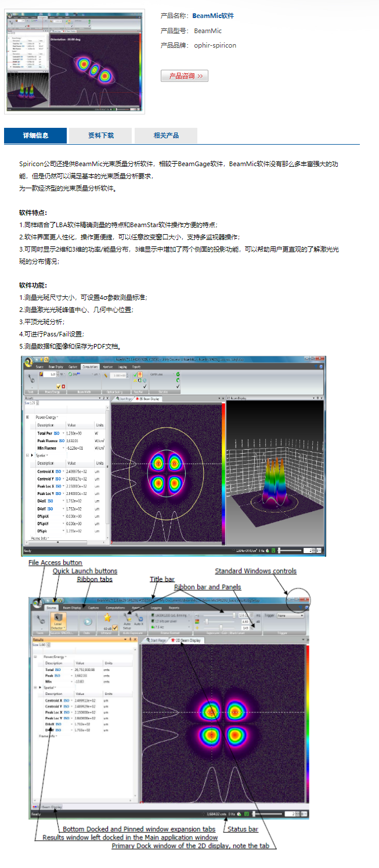Switch to the 详细信息 tab

tap(35, 135)
